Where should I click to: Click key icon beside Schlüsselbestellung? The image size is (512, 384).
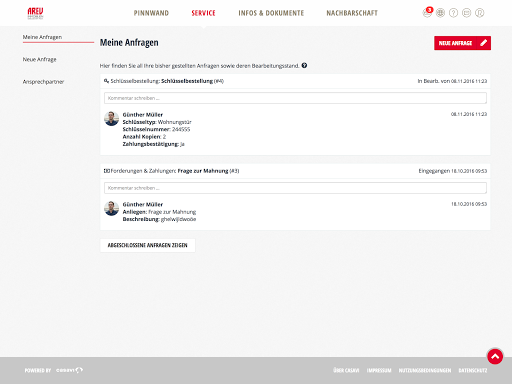[x=106, y=81]
